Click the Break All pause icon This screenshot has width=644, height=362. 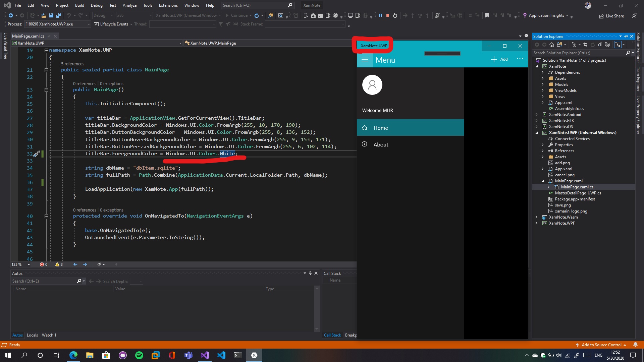380,15
